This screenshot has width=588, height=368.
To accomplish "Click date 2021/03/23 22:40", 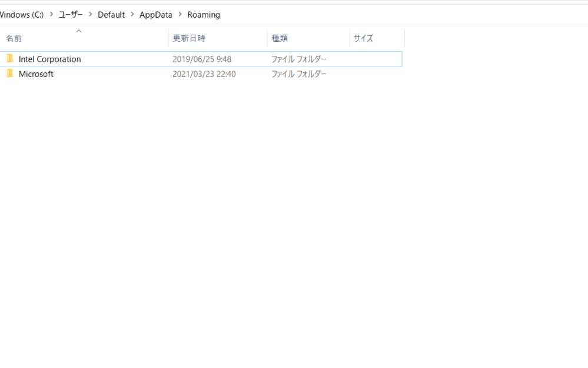I will pyautogui.click(x=204, y=74).
